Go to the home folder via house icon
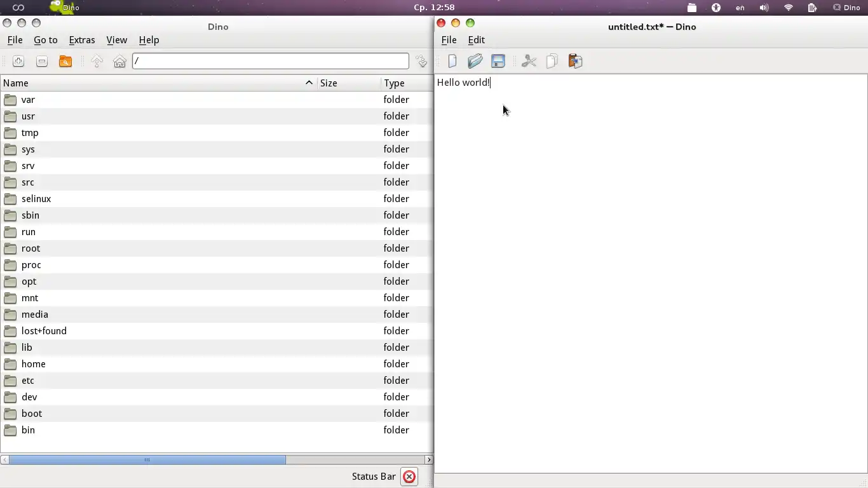Screen dimensions: 868x488 coord(119,61)
